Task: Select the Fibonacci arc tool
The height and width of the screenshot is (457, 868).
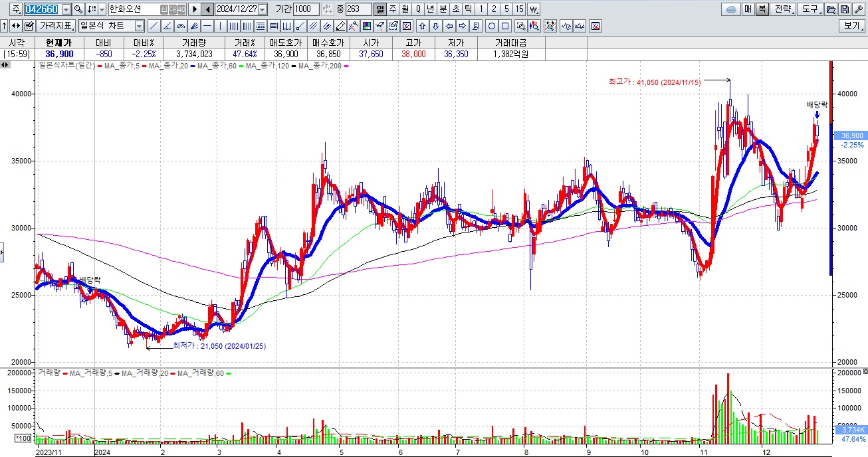Action: tap(180, 26)
